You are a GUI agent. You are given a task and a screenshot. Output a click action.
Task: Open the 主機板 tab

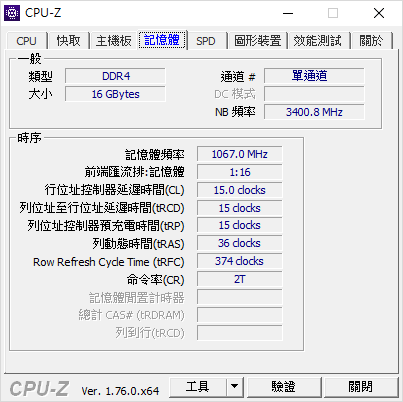[x=114, y=41]
